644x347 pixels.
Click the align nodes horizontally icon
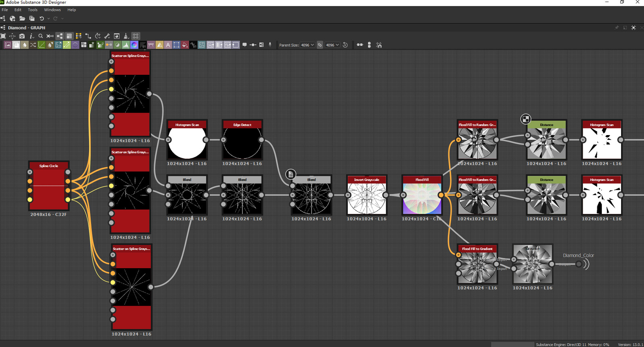point(360,45)
